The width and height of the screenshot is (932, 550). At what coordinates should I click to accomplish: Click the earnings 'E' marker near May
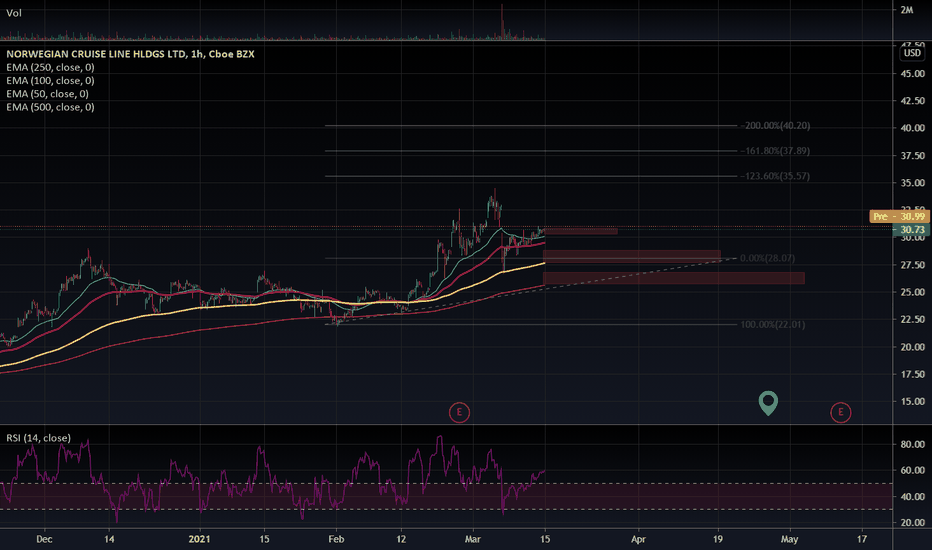[840, 412]
